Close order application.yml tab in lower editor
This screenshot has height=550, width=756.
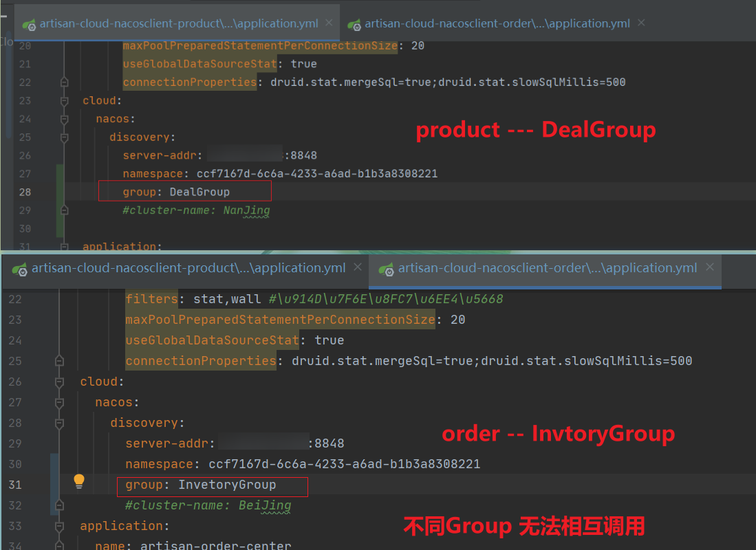pos(710,267)
